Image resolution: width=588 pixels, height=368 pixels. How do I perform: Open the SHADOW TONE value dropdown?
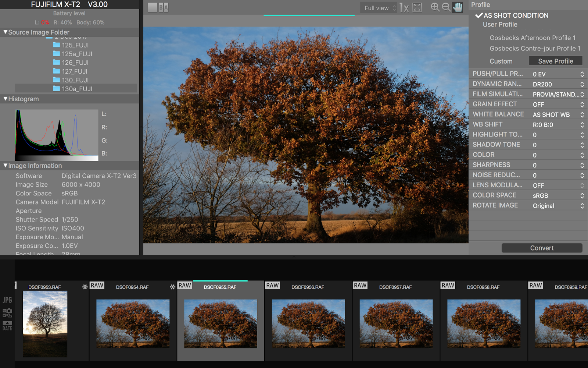point(558,145)
